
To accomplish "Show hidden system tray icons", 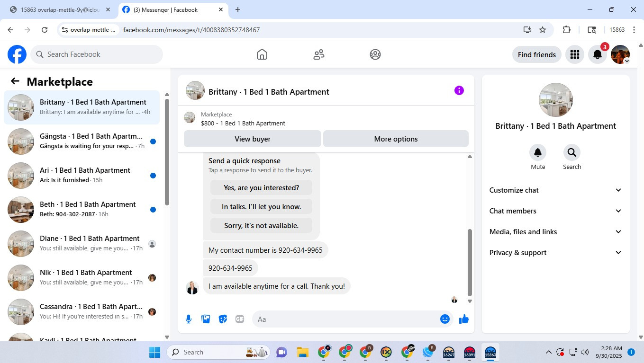I will [549, 352].
